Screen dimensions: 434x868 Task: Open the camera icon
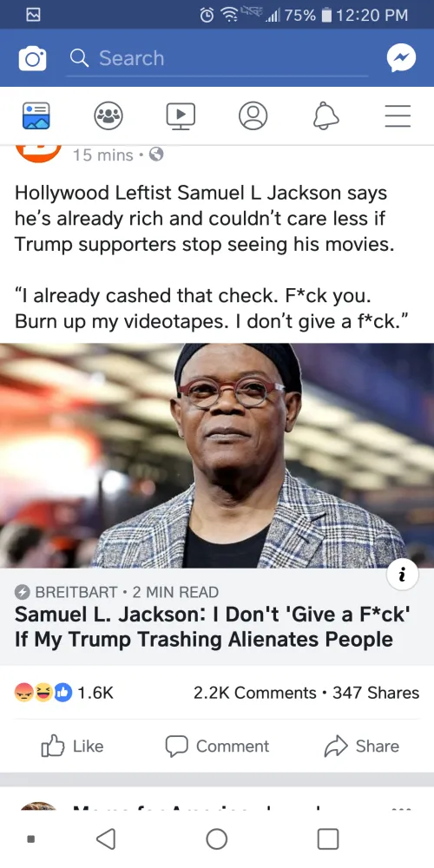33,59
